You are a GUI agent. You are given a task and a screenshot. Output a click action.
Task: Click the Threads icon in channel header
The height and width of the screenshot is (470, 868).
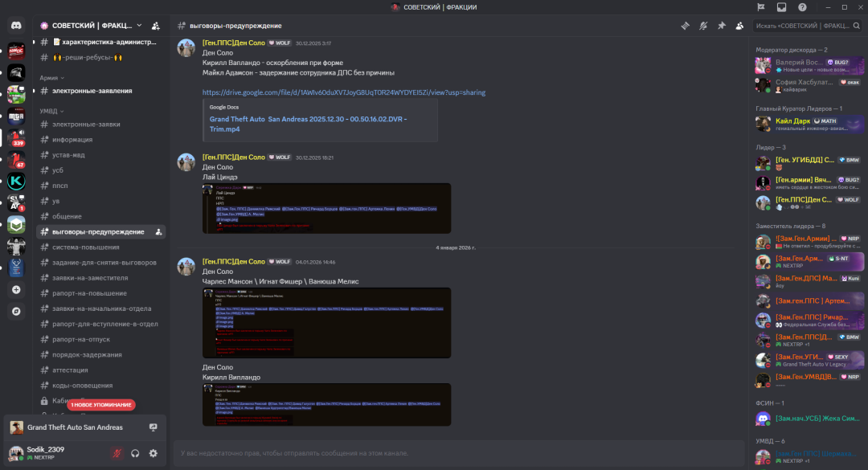point(686,26)
